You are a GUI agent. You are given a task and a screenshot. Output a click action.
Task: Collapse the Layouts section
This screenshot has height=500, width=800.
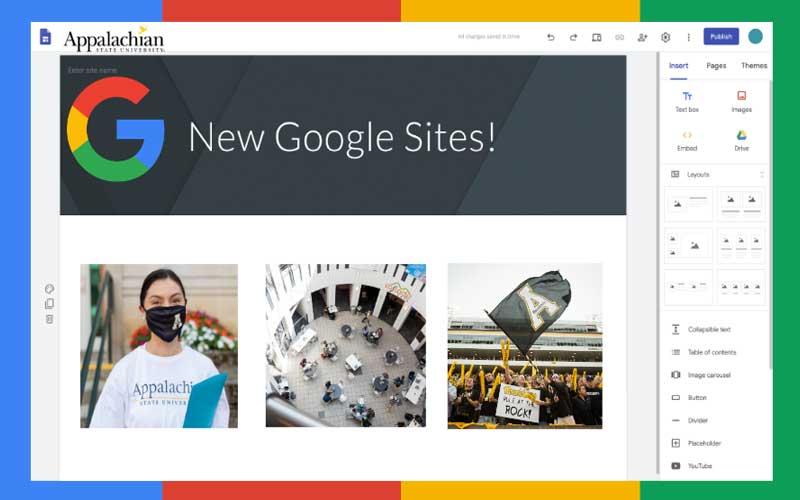[x=762, y=174]
